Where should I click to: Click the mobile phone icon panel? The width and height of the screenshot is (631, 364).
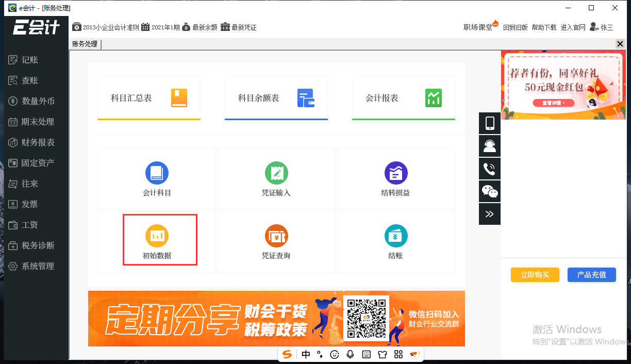[489, 123]
